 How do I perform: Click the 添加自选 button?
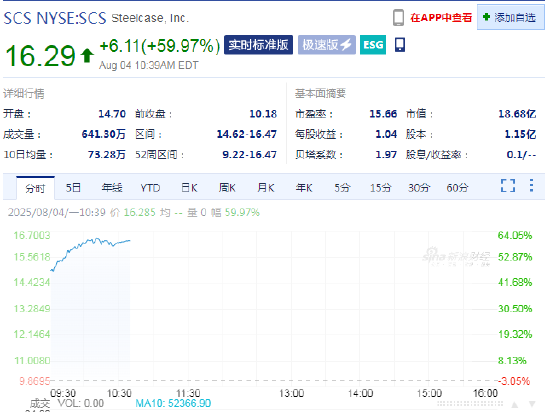pos(511,17)
